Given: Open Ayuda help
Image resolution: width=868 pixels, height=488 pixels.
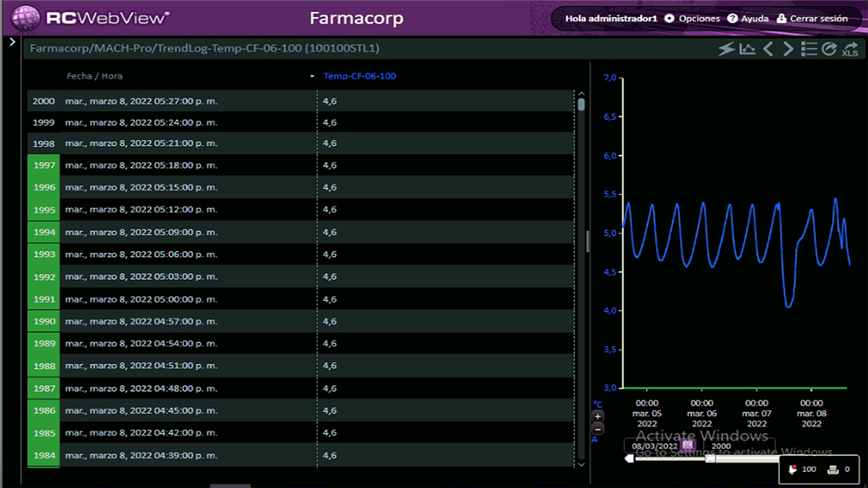Looking at the screenshot, I should click(x=748, y=18).
